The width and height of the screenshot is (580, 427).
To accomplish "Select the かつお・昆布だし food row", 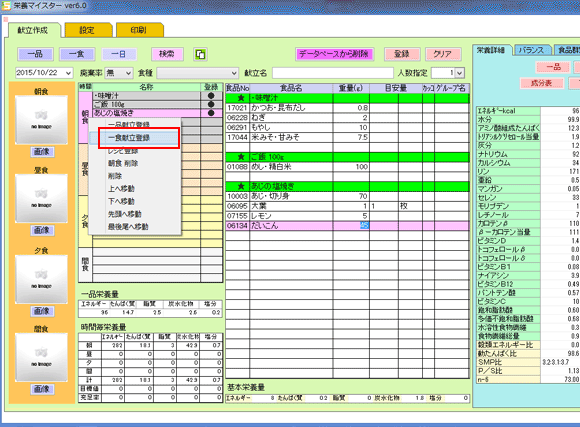I will coord(347,108).
